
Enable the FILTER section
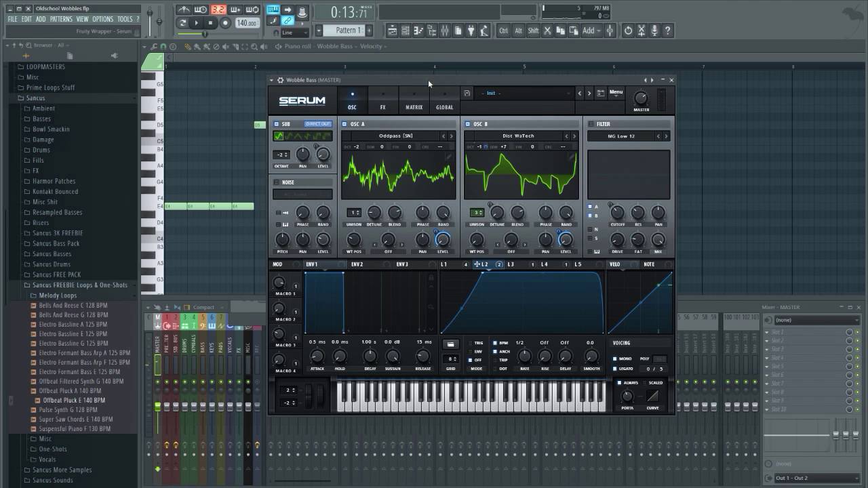(x=591, y=124)
